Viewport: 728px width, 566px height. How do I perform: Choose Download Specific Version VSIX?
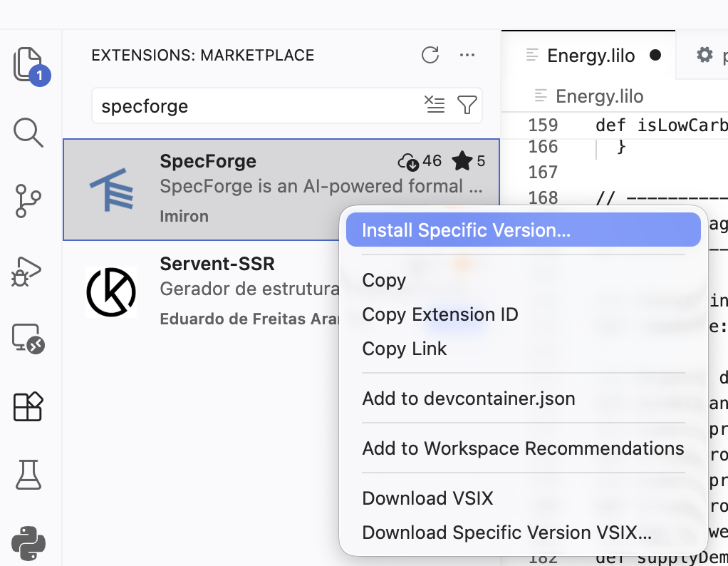(524, 532)
